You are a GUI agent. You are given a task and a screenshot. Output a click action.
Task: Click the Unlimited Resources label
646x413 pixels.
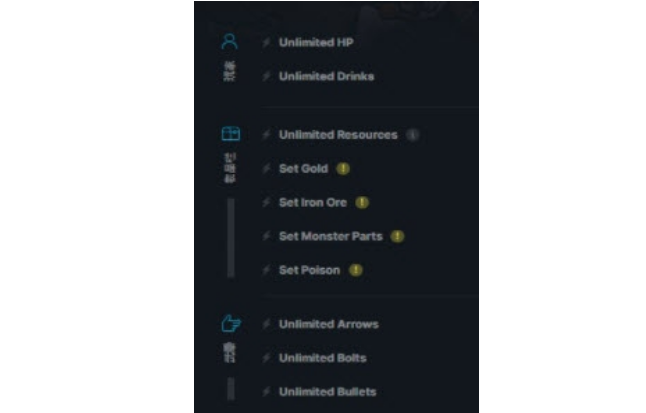coord(338,135)
